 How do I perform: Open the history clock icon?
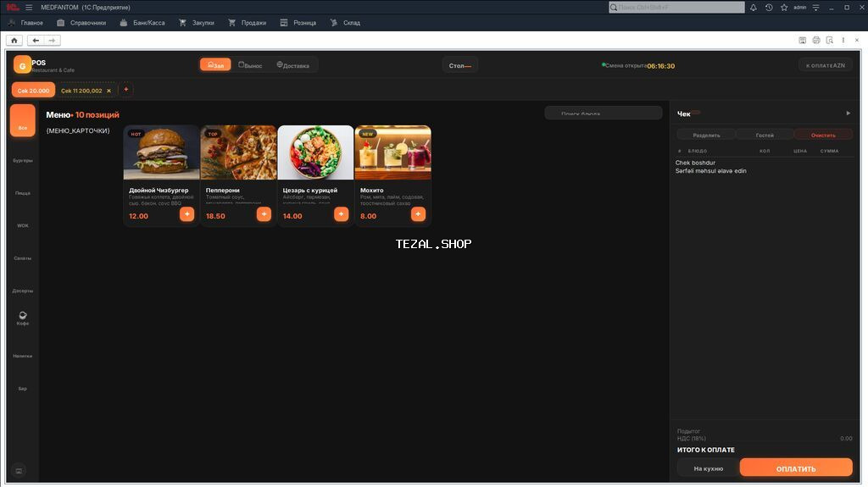pyautogui.click(x=769, y=7)
